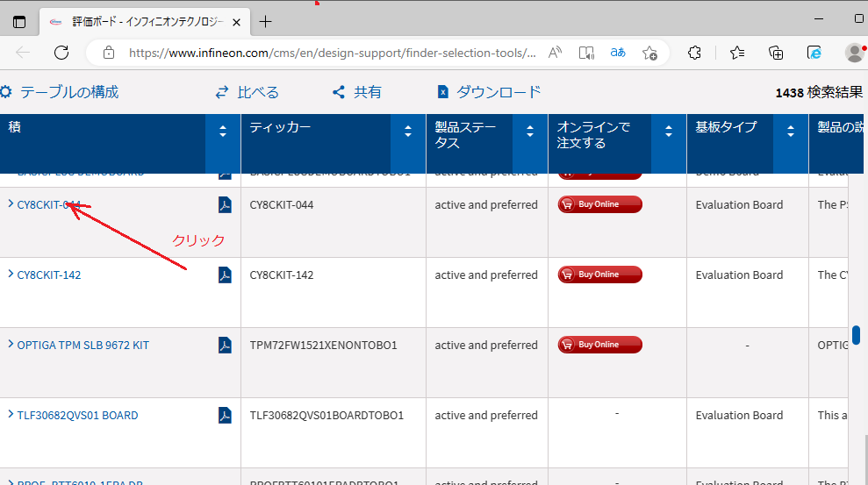This screenshot has height=485, width=868.
Task: Open PDF datasheet for TLF30682QVS01 BOARD
Action: [x=225, y=416]
